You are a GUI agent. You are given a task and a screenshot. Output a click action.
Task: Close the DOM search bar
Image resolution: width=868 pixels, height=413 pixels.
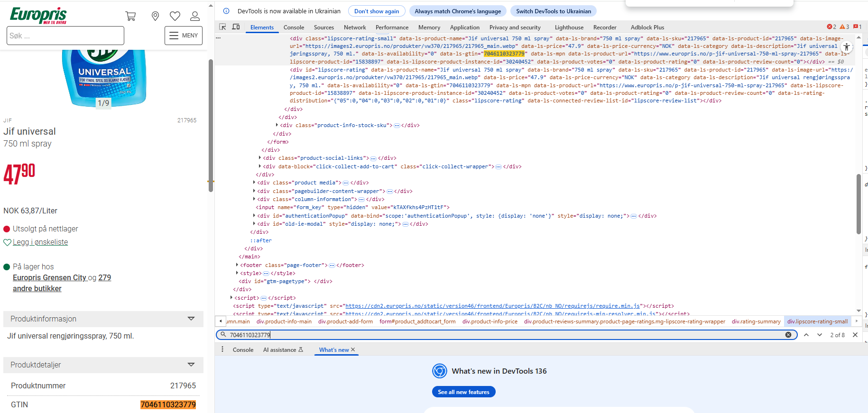pyautogui.click(x=855, y=335)
